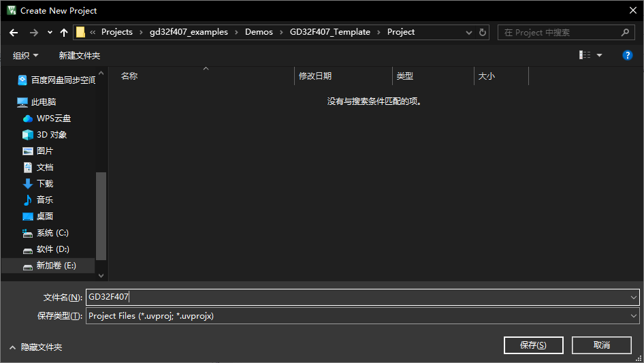Collapse folders with 隐藏文件夹
Screen dimensions: 644x363
tap(35, 347)
